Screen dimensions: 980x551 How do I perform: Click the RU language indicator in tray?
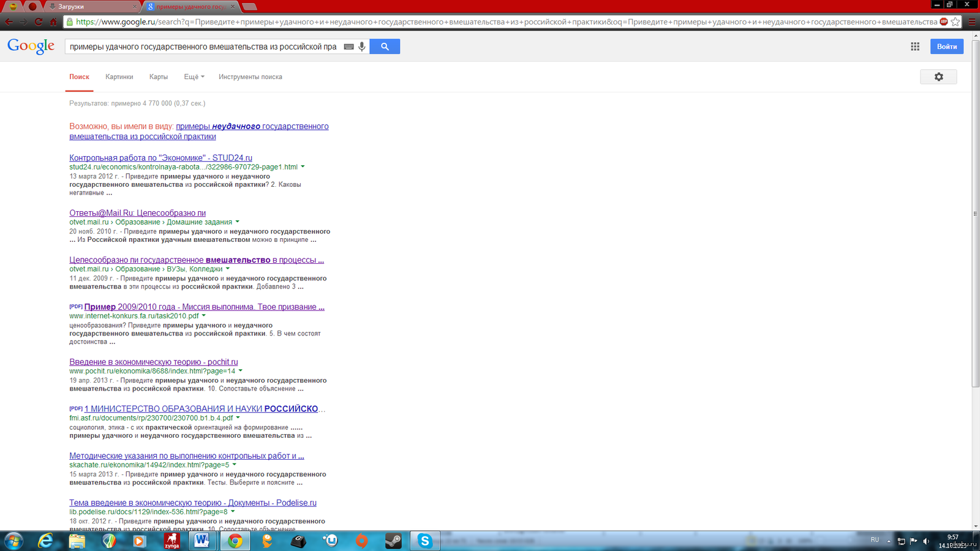tap(875, 540)
